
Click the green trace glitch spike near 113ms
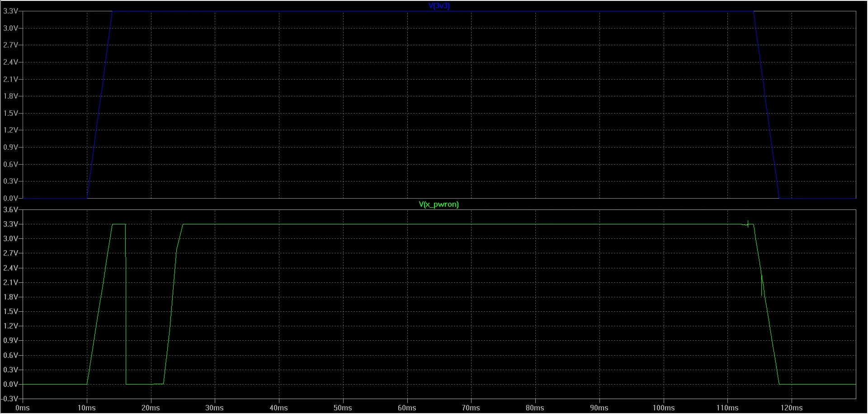coord(748,224)
